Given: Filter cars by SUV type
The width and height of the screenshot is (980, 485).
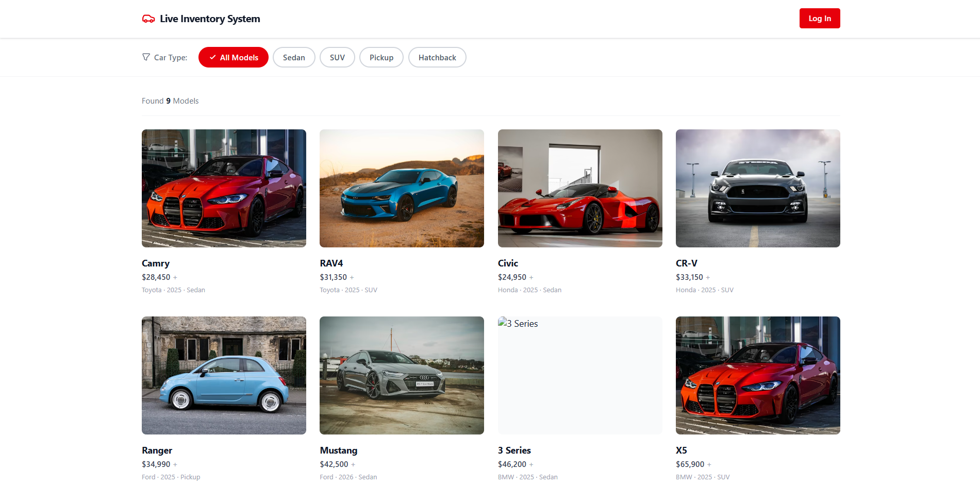Looking at the screenshot, I should (x=337, y=57).
